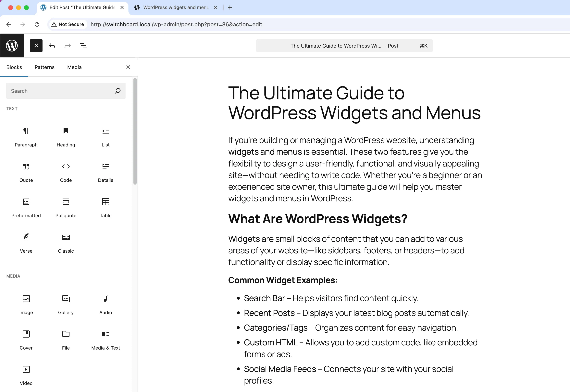Switch to the Media tab
The height and width of the screenshot is (392, 570).
(74, 67)
